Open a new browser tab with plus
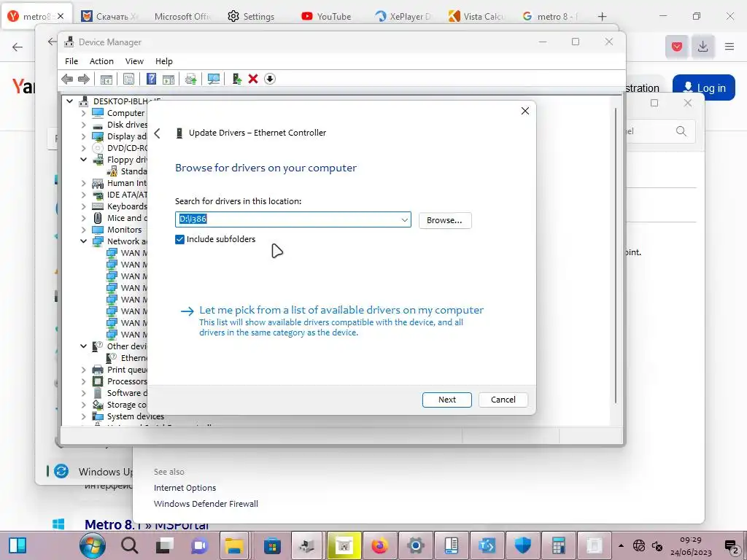 (602, 17)
